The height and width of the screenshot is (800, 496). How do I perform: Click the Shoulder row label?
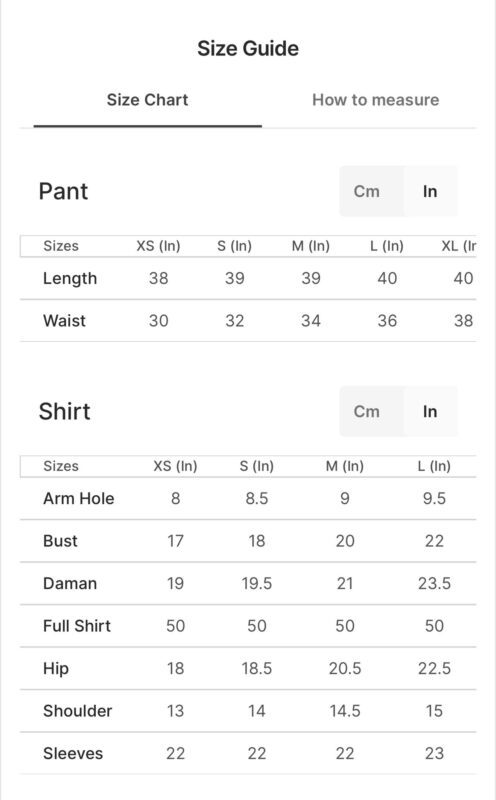tap(78, 711)
